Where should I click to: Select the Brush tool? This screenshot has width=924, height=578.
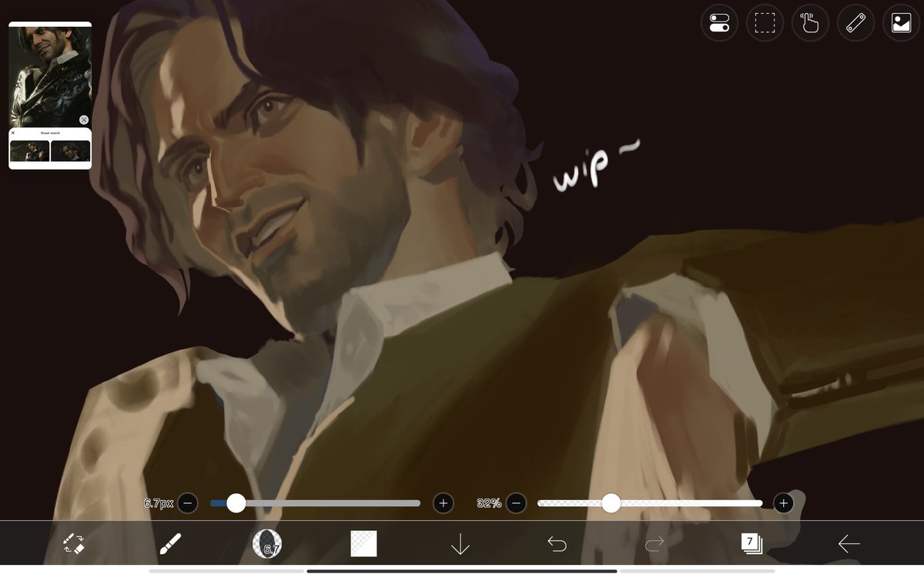(x=170, y=544)
